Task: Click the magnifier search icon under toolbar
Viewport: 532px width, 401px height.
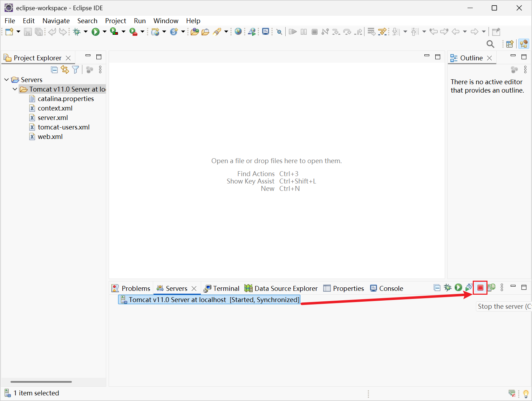Action: tap(490, 44)
